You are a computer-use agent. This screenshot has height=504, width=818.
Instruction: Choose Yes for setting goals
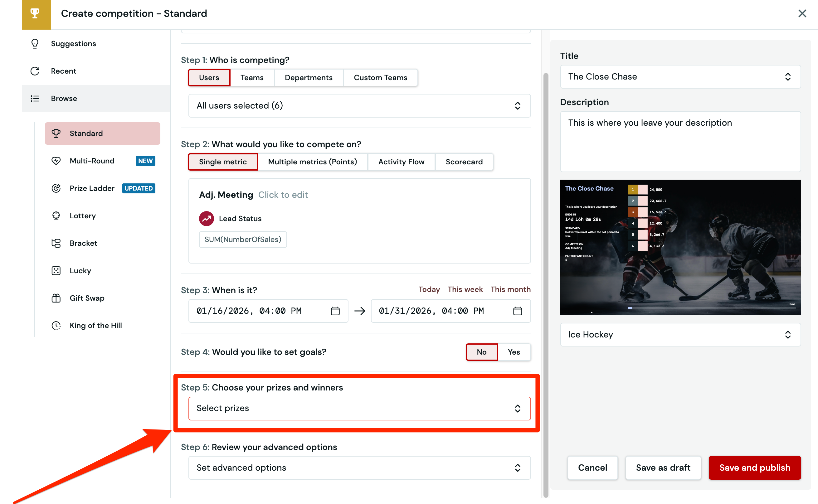point(514,352)
